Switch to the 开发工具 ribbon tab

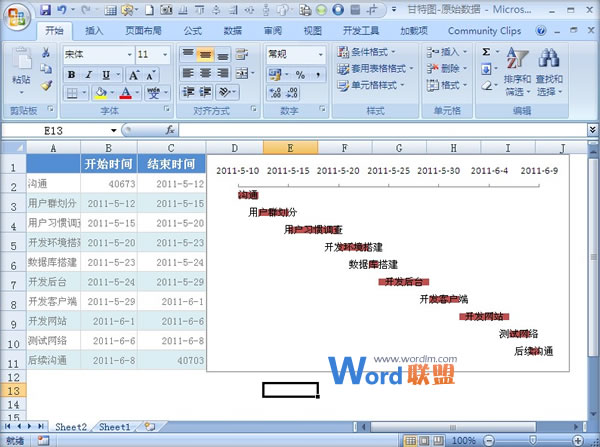[361, 31]
